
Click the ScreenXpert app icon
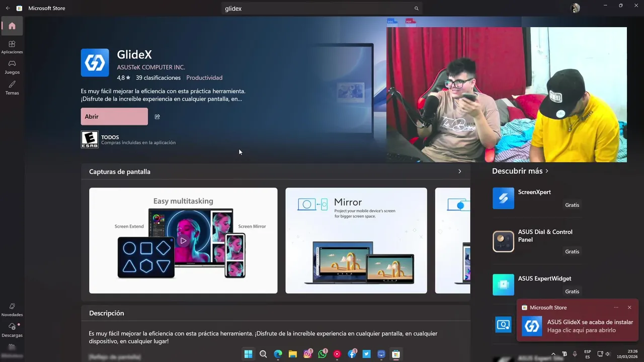pos(503,198)
